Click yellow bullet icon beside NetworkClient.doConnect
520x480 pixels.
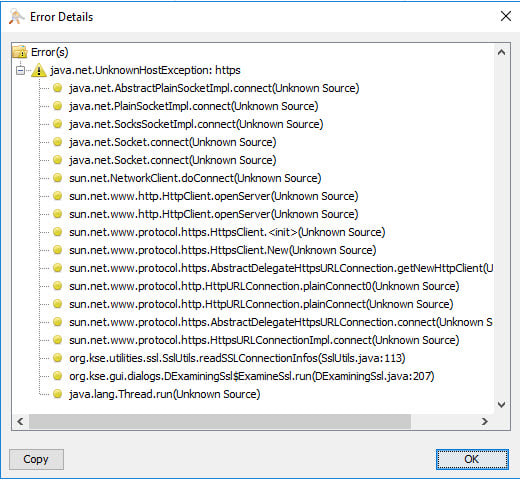tap(58, 178)
